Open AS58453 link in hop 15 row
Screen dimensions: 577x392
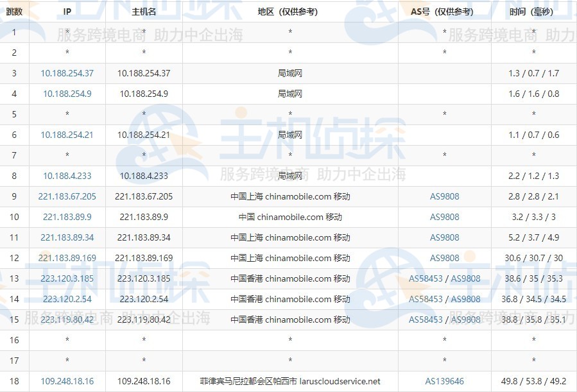[426, 320]
